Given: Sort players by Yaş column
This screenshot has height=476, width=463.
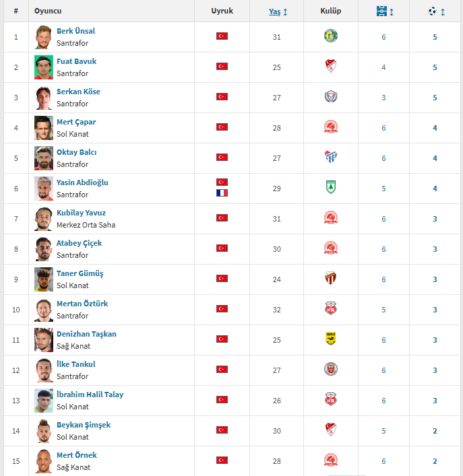Looking at the screenshot, I should point(275,11).
